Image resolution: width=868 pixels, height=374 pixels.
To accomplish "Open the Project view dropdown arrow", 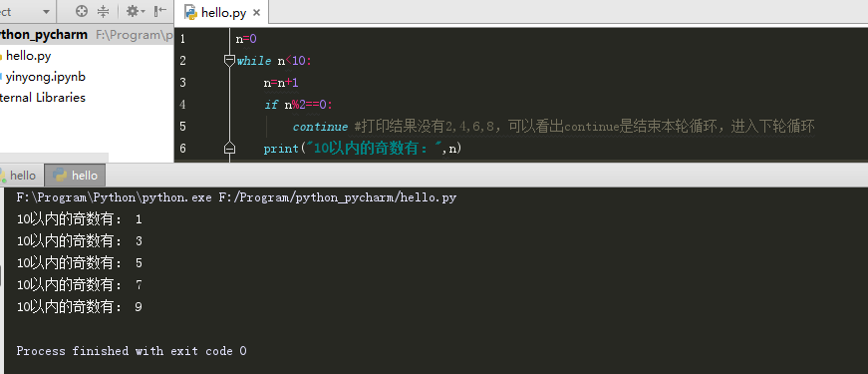I will pos(46,12).
